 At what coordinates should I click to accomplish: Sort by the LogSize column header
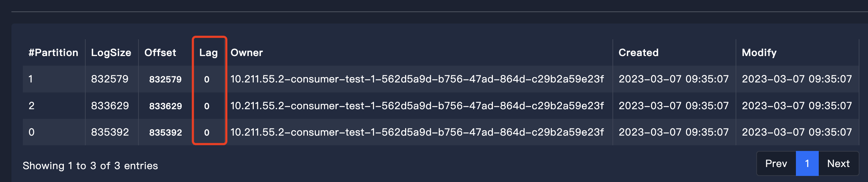tap(111, 52)
